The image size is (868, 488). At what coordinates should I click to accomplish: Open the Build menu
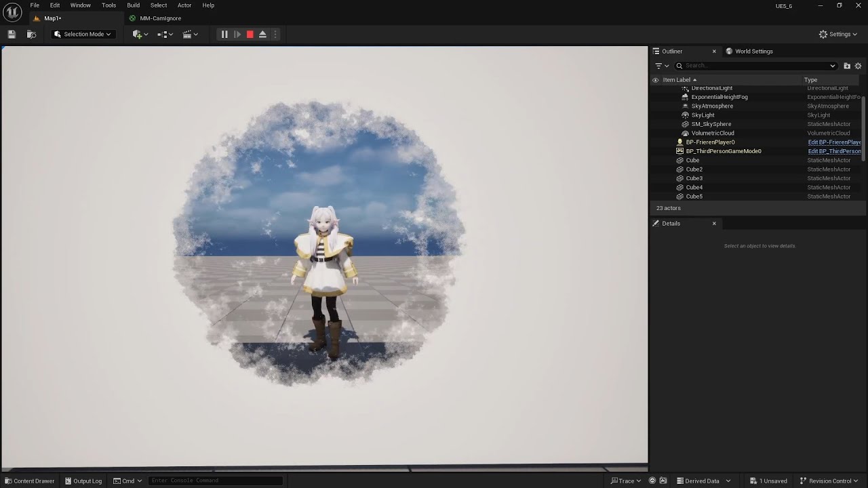(134, 5)
